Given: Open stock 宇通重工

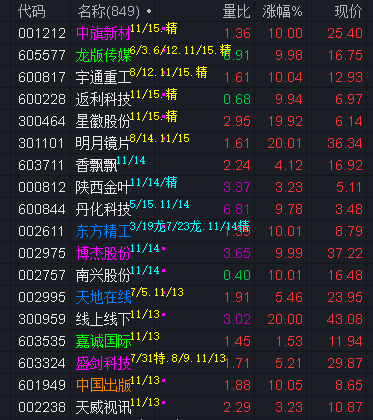Looking at the screenshot, I should point(103,77).
